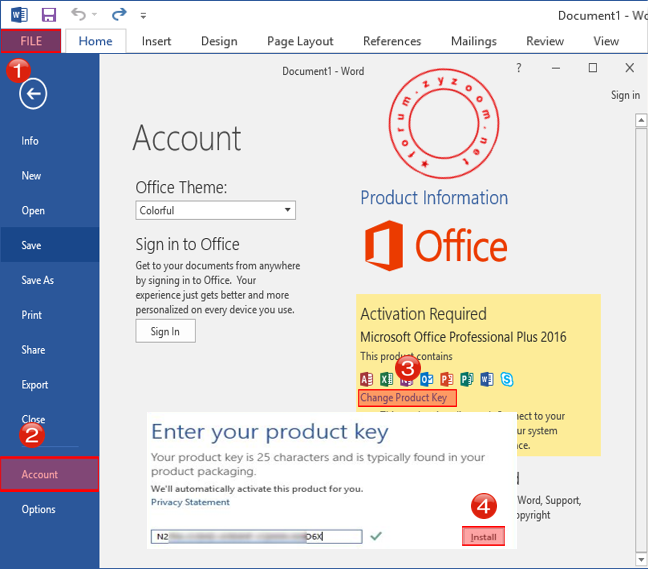Select Account in the Backstage menu
648x569 pixels.
(50, 474)
